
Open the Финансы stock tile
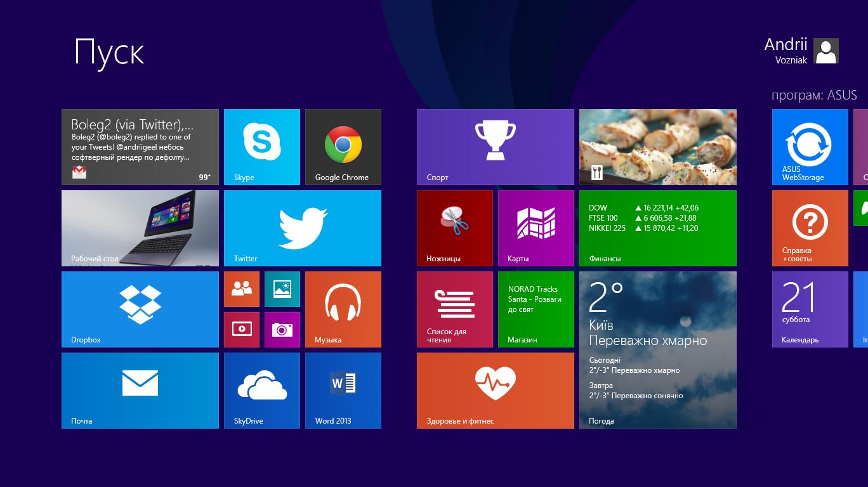click(658, 228)
